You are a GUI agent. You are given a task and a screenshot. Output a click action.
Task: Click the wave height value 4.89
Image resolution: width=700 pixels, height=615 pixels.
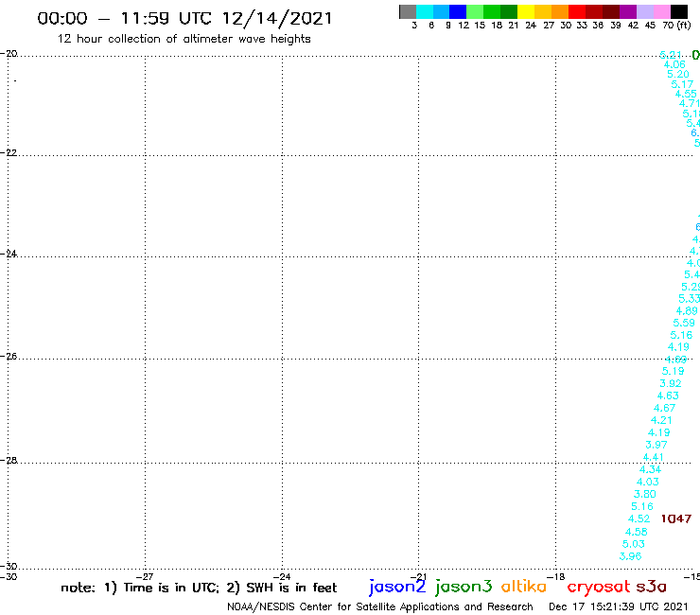click(687, 311)
